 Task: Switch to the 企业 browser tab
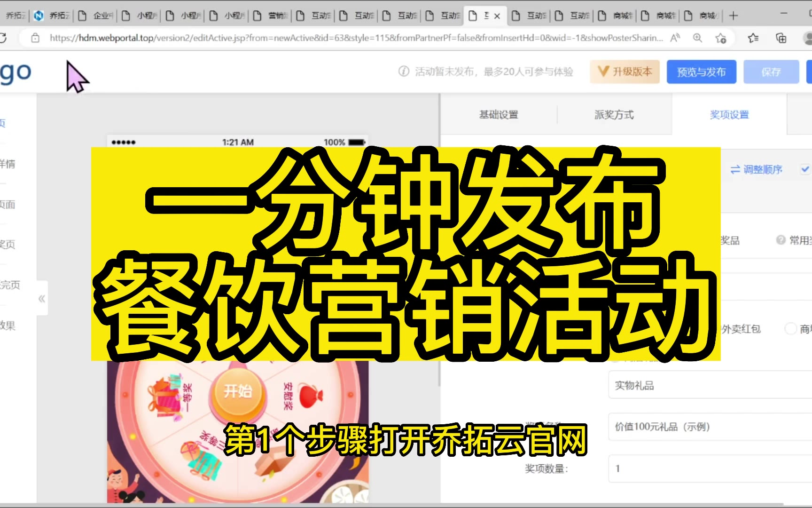(96, 16)
